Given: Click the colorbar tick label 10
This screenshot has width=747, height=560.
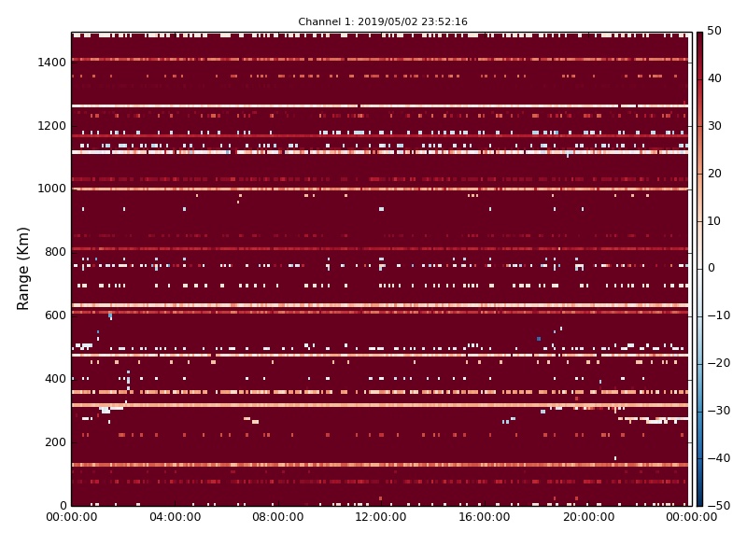Looking at the screenshot, I should pyautogui.click(x=714, y=221).
